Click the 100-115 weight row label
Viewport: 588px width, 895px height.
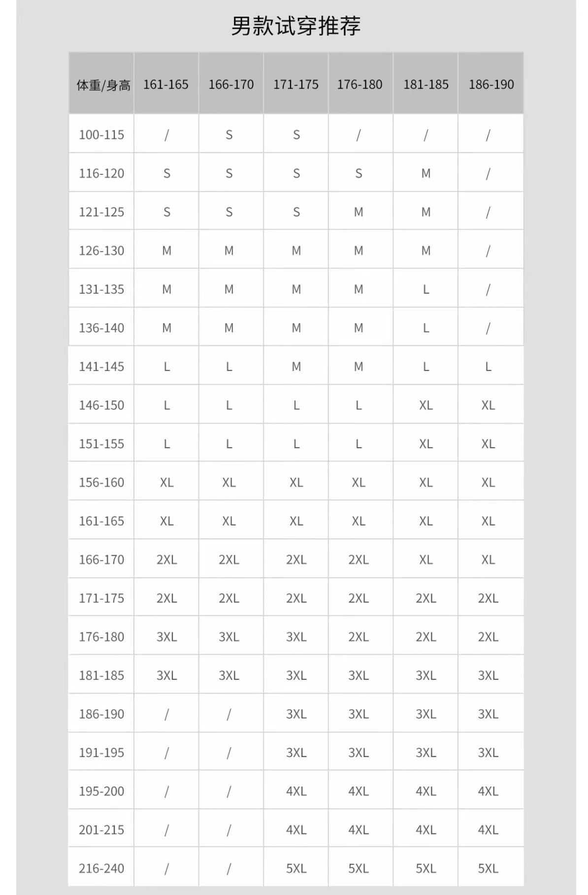pyautogui.click(x=101, y=135)
